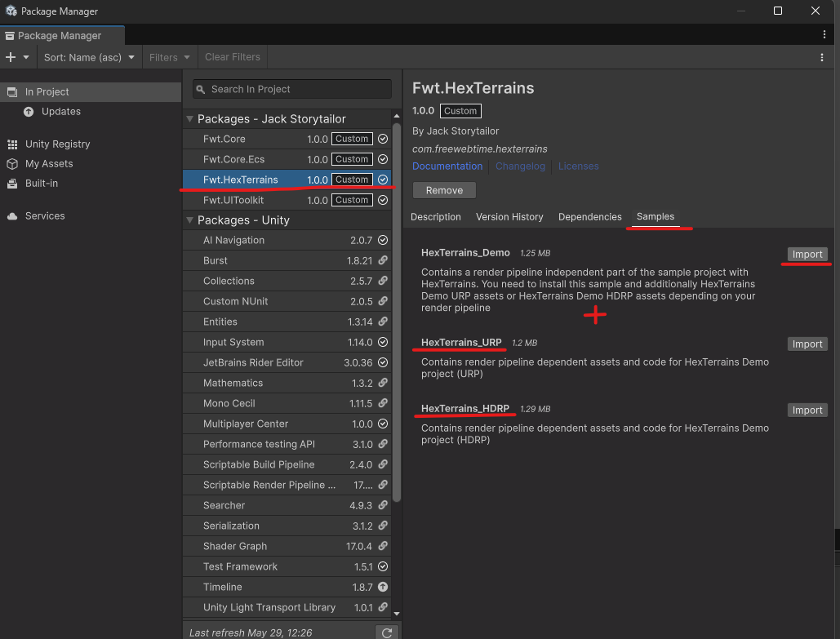This screenshot has width=840, height=639.
Task: Import the HexTerrains_Demo sample
Action: (x=807, y=254)
